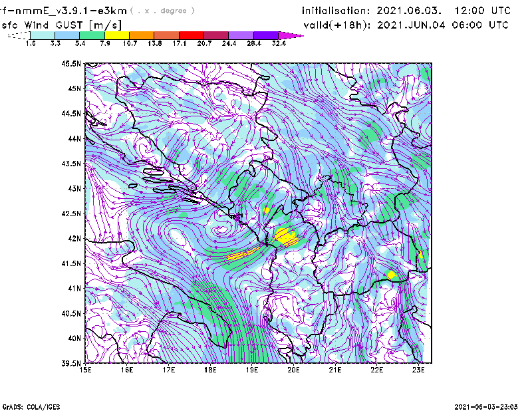
Task: Click the legend value 32.6
Action: point(279,43)
